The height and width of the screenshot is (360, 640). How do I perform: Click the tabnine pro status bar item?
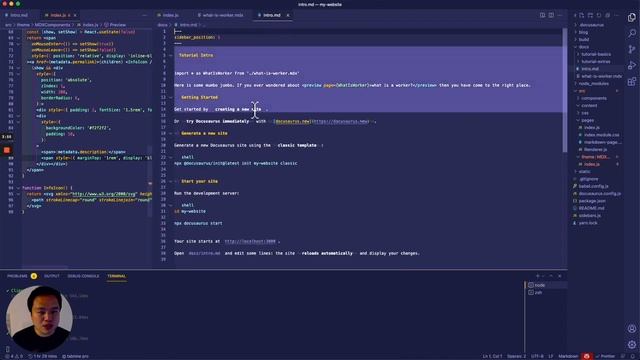76,356
